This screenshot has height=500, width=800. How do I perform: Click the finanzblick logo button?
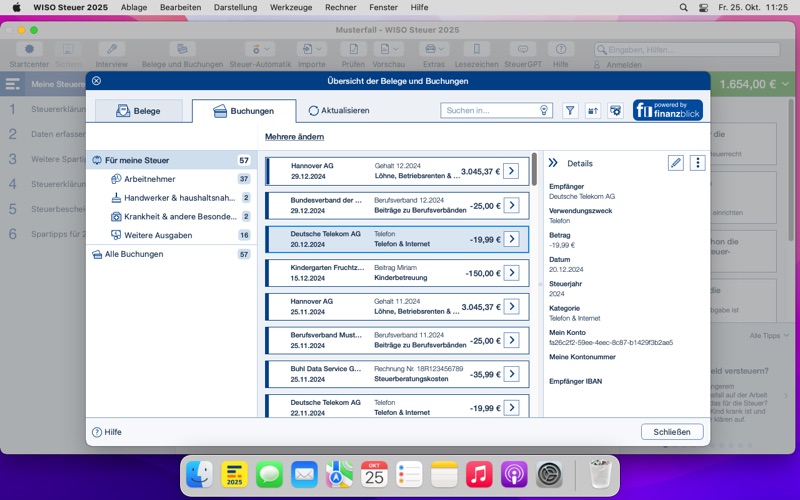(668, 110)
